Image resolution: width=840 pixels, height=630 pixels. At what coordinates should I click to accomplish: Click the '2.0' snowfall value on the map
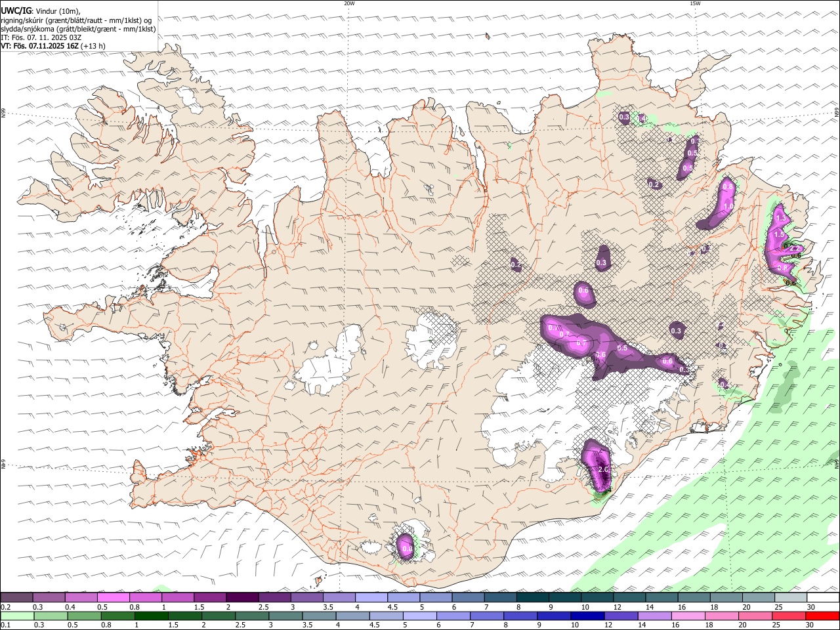point(604,470)
